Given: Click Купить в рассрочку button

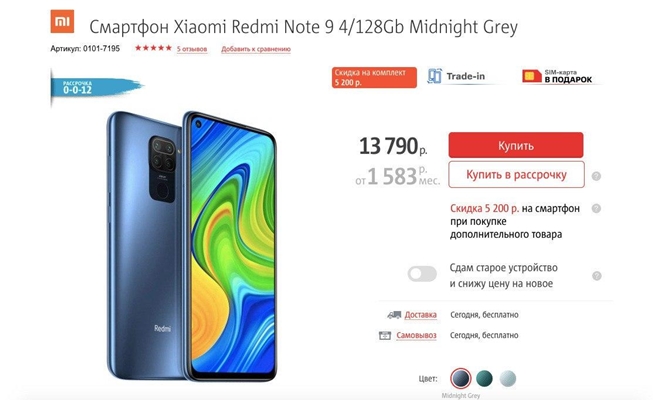Looking at the screenshot, I should (x=516, y=175).
